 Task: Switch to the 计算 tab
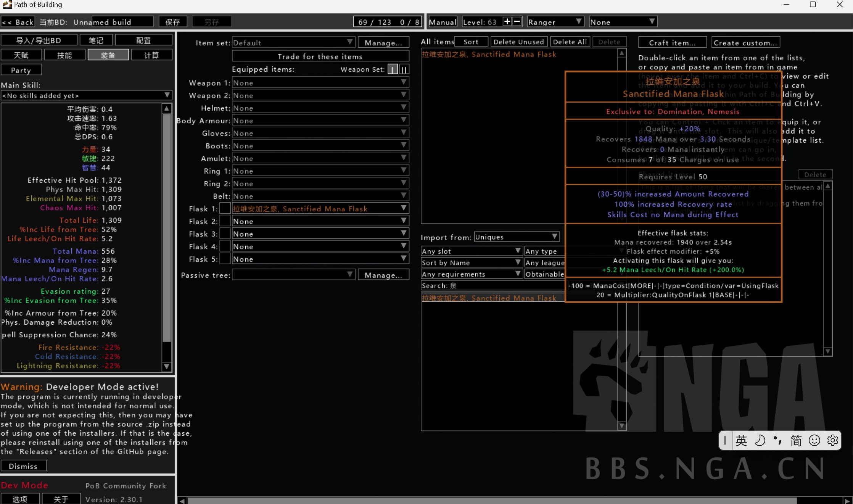(x=151, y=55)
